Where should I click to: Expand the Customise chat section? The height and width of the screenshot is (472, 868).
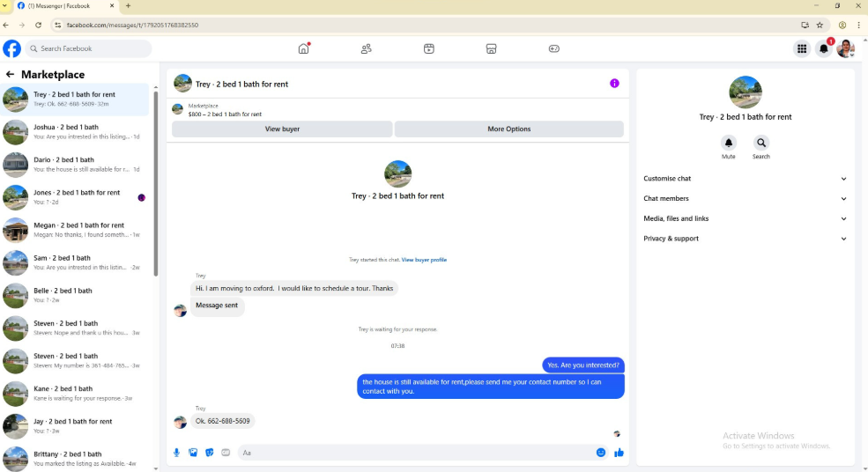pyautogui.click(x=745, y=179)
